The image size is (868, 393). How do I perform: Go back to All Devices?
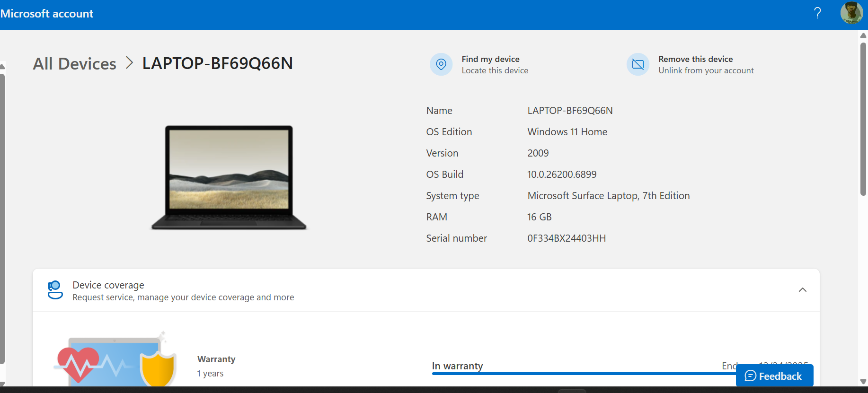pos(74,63)
